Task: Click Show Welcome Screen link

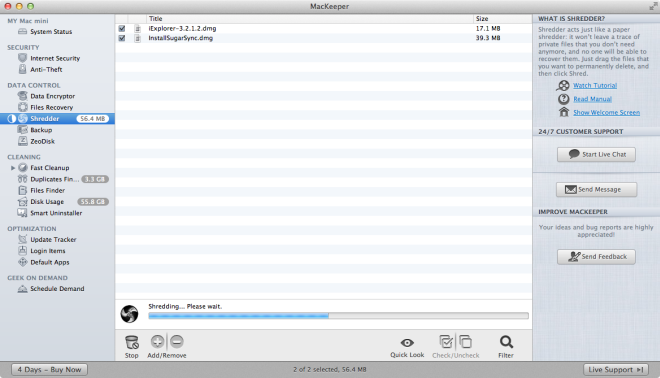Action: pos(607,112)
